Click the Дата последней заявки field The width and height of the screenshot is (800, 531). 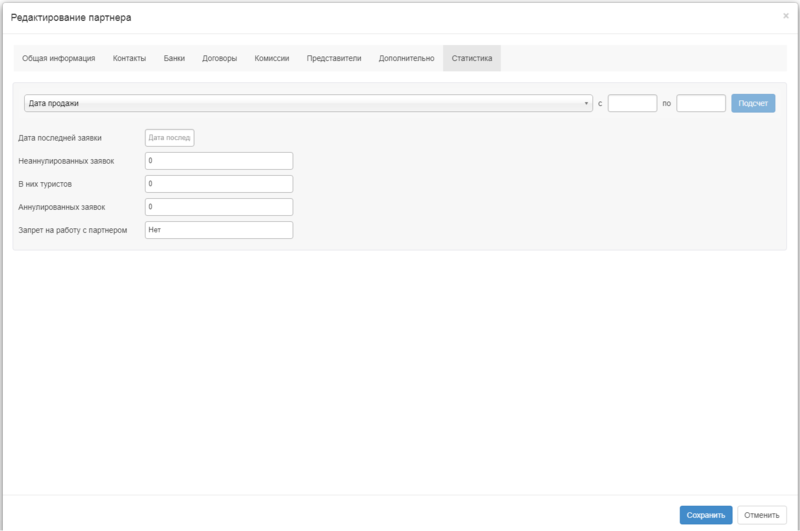coord(169,138)
